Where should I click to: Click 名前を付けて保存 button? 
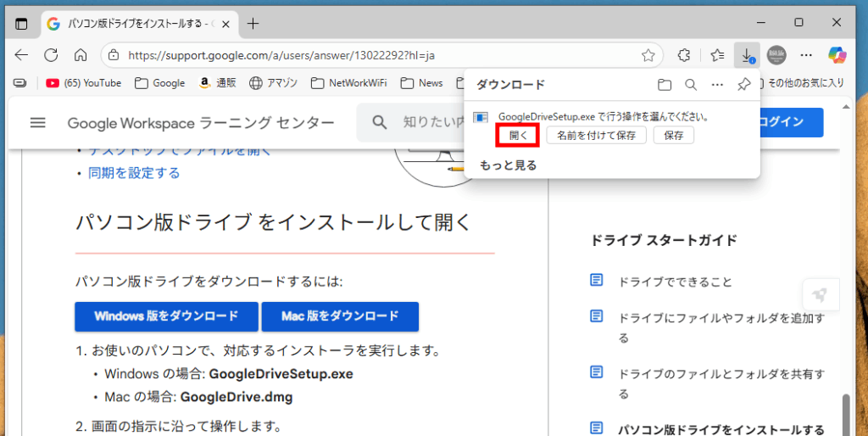coord(596,135)
